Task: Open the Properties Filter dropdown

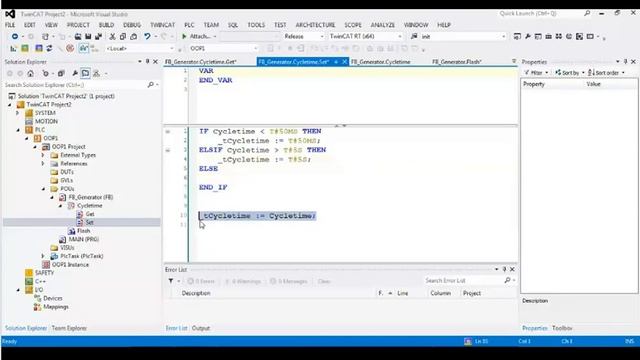Action: [536, 73]
